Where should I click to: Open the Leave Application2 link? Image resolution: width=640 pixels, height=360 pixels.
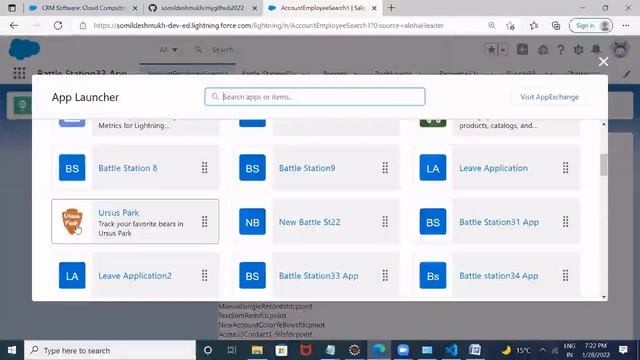pos(135,276)
